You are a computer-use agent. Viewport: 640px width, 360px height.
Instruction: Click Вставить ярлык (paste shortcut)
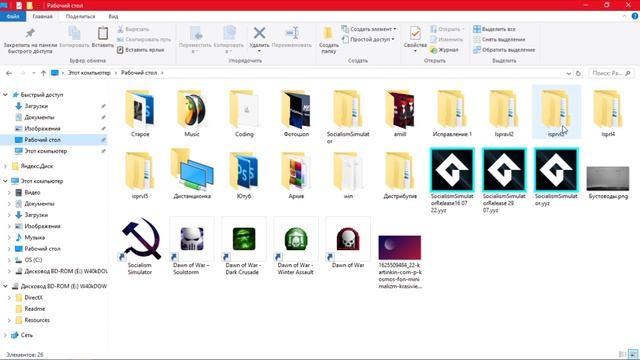click(140, 50)
